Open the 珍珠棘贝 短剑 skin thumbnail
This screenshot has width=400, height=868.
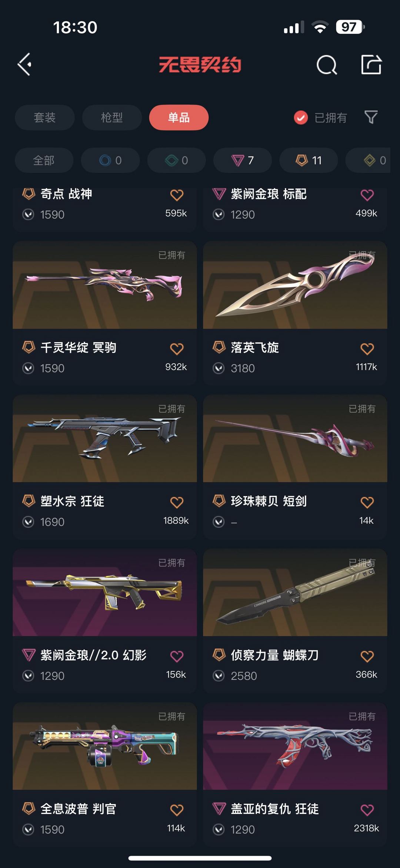(x=295, y=438)
